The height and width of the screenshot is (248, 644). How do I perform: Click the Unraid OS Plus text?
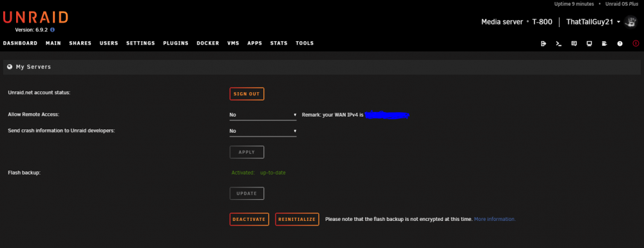tap(623, 4)
